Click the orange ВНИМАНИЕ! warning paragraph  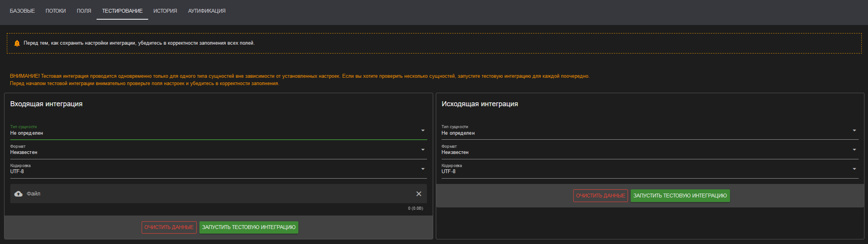coord(300,80)
